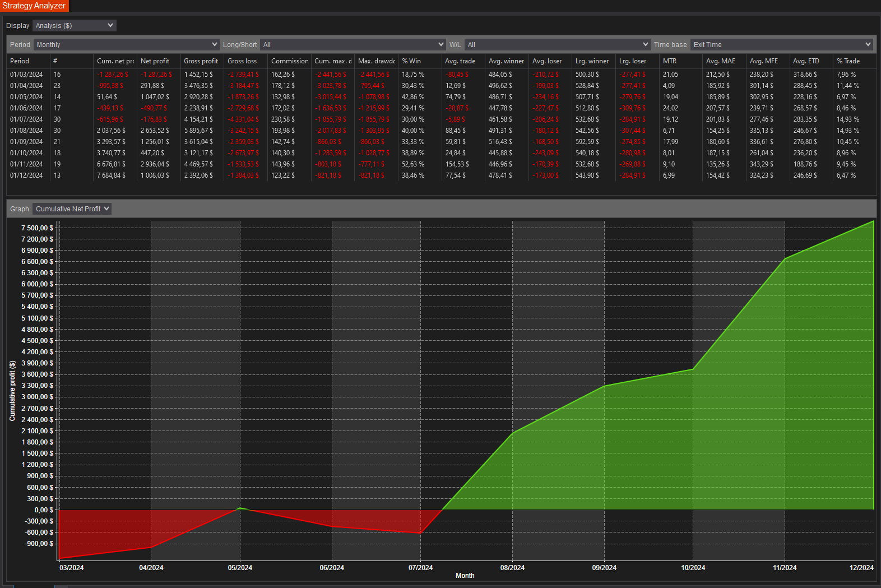Open the Period Monthly dropdown

point(127,45)
